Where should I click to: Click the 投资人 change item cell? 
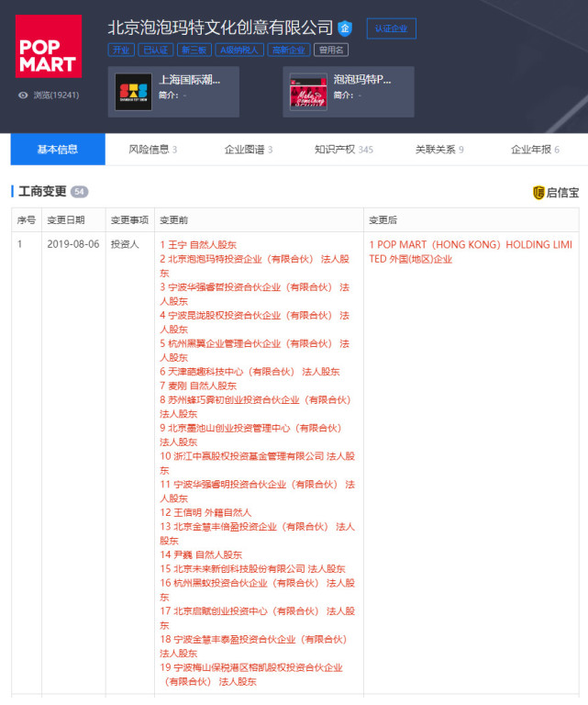125,244
